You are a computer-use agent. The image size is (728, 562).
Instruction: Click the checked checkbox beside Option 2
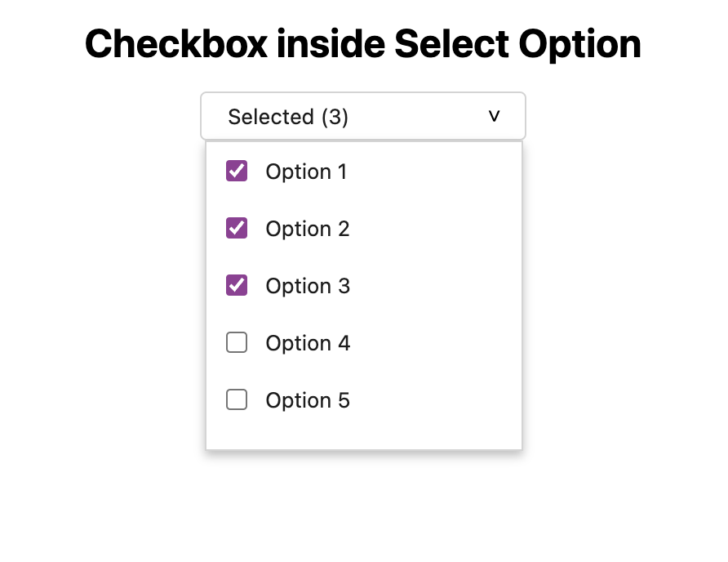(237, 228)
